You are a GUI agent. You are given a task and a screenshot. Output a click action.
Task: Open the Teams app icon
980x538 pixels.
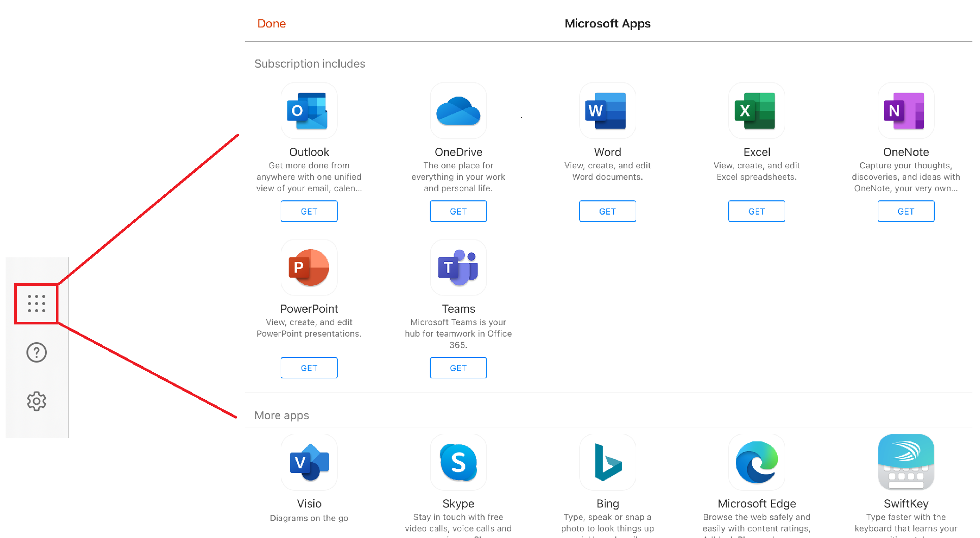coord(458,267)
